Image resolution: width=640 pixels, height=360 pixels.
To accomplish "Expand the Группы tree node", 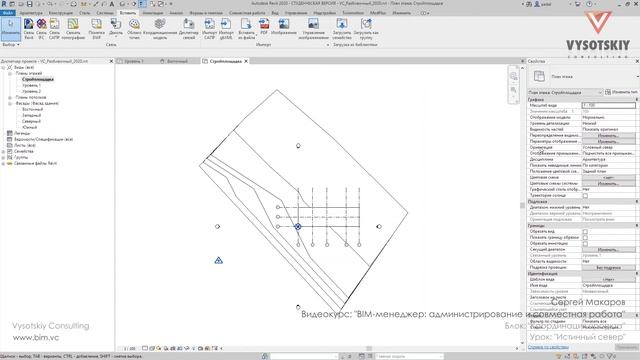I will coord(3,158).
